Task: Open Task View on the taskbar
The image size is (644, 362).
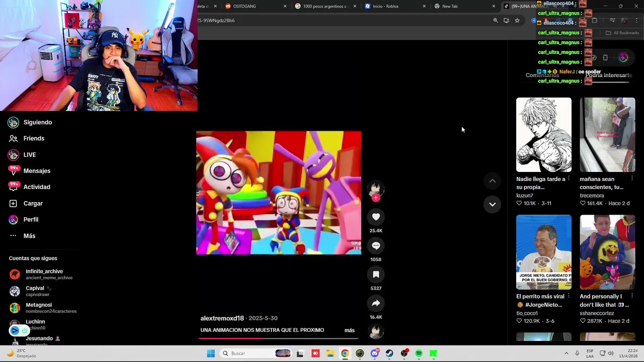Action: pyautogui.click(x=300, y=353)
